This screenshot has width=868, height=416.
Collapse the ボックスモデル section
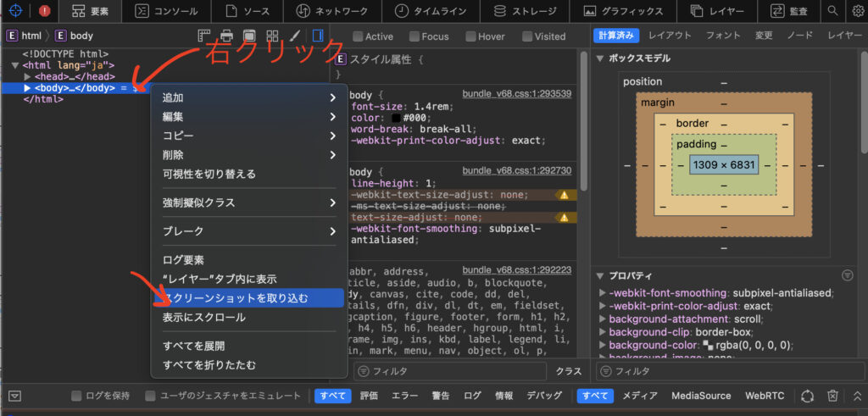(599, 58)
